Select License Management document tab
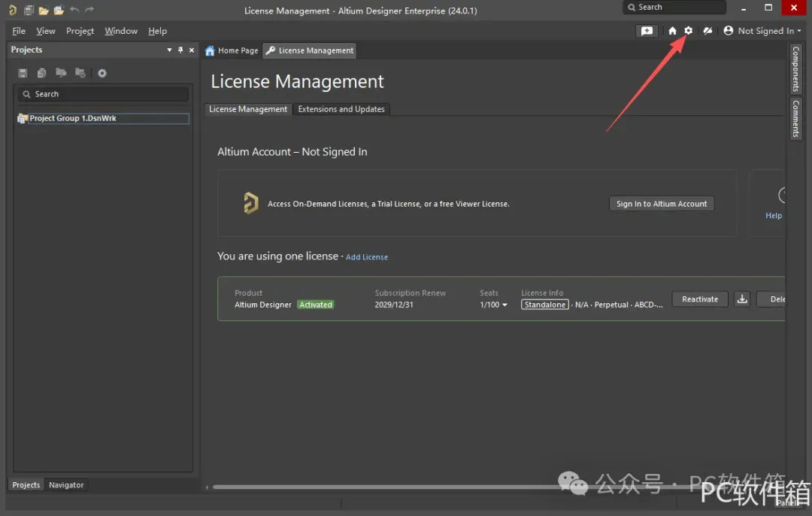This screenshot has height=516, width=812. [310, 50]
